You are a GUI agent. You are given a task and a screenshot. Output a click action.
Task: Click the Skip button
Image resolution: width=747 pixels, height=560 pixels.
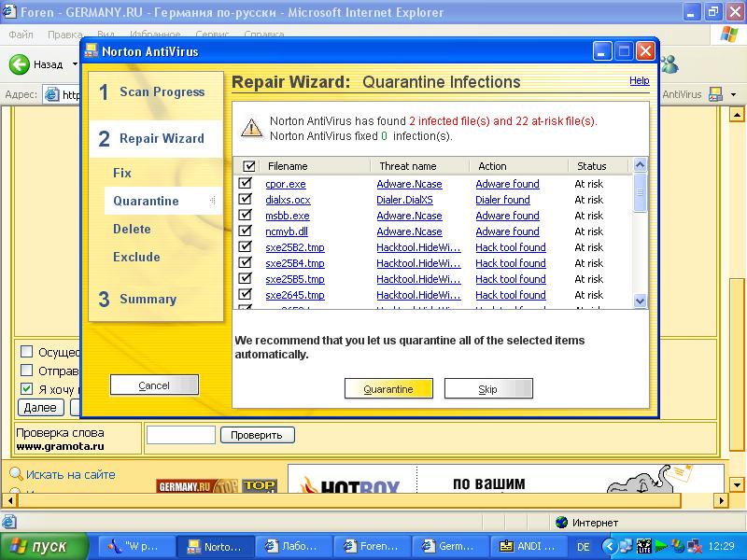click(x=488, y=388)
